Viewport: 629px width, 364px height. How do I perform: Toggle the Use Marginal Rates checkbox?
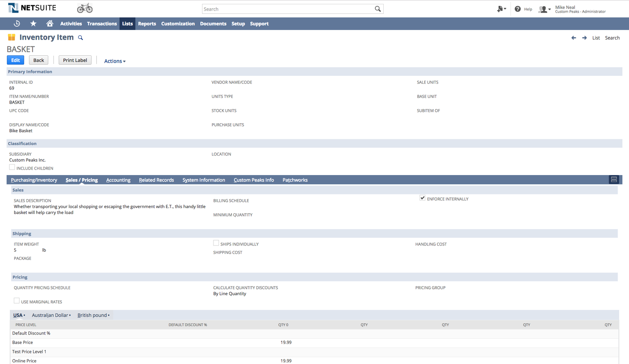[17, 301]
